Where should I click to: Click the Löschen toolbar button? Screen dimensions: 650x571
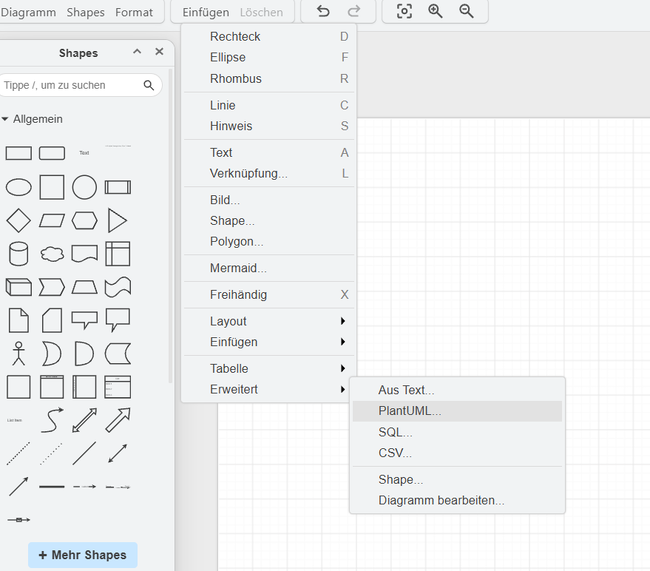(261, 12)
